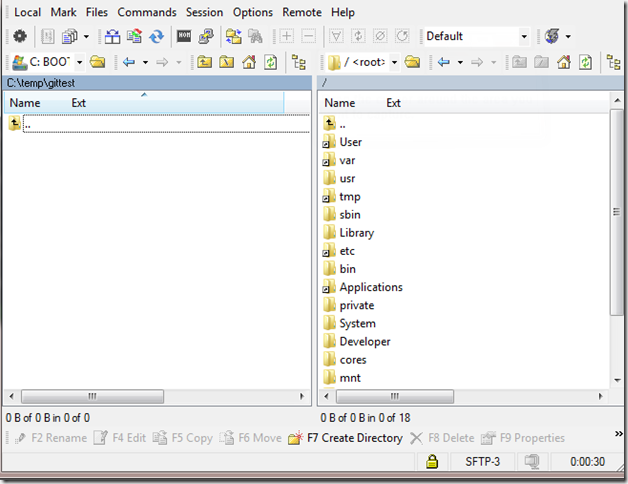Viewport: 628px width, 484px height.
Task: Go back in local panel
Action: [x=129, y=62]
